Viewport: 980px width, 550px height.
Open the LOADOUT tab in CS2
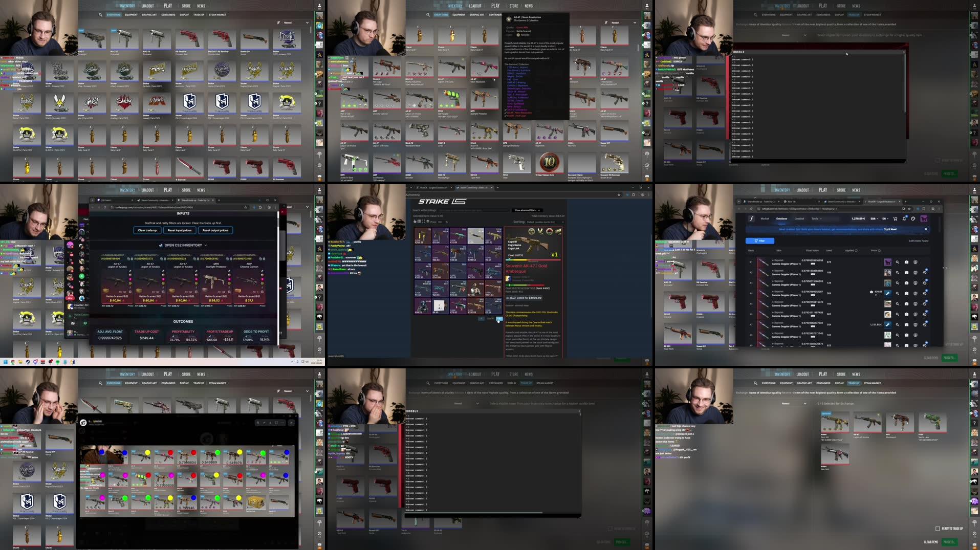[x=148, y=6]
